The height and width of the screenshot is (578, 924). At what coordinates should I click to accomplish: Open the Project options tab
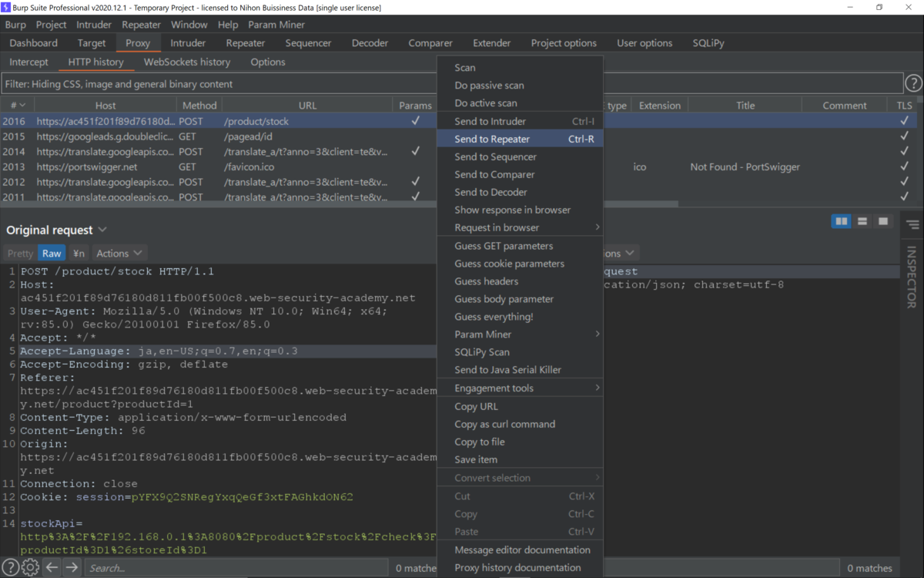tap(564, 43)
